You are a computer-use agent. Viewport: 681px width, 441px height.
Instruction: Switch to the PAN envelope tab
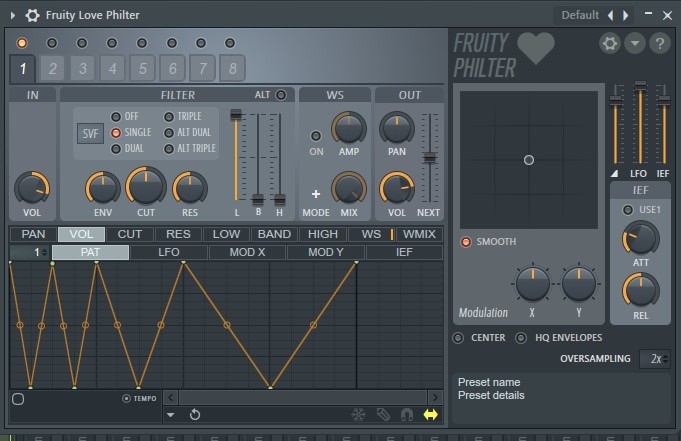(33, 234)
